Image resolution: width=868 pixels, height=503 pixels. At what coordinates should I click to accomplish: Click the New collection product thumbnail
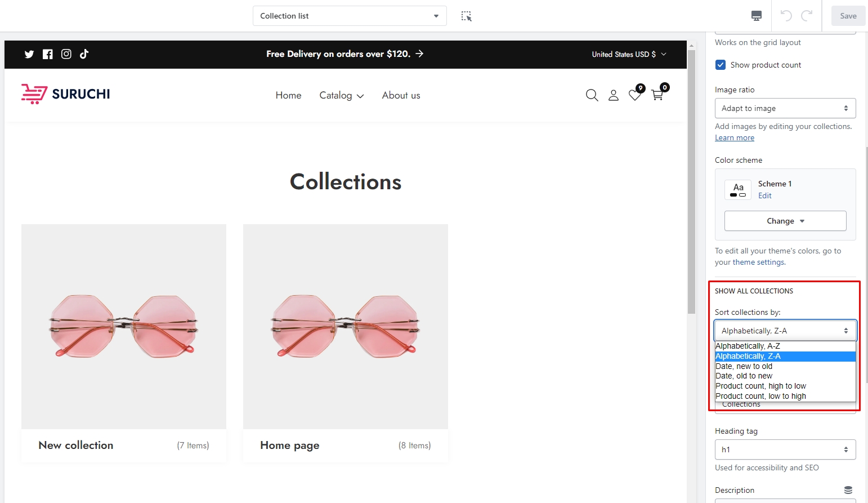coord(124,327)
